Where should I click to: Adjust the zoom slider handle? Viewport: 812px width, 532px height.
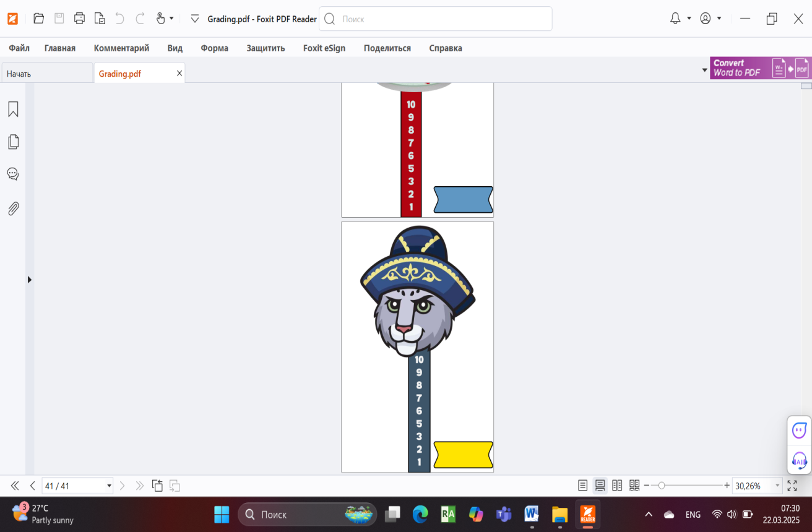click(662, 486)
